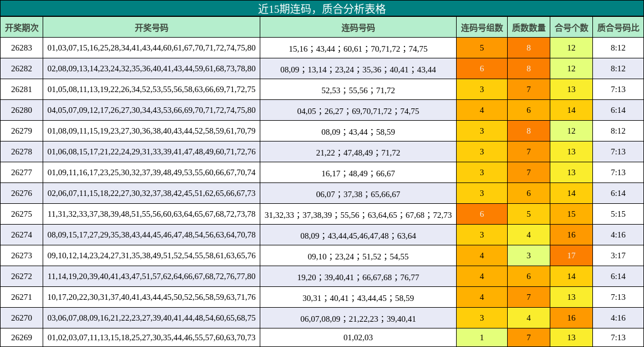
Task: Click the table title 近15期连码，质合分析表格
Action: tap(322, 8)
